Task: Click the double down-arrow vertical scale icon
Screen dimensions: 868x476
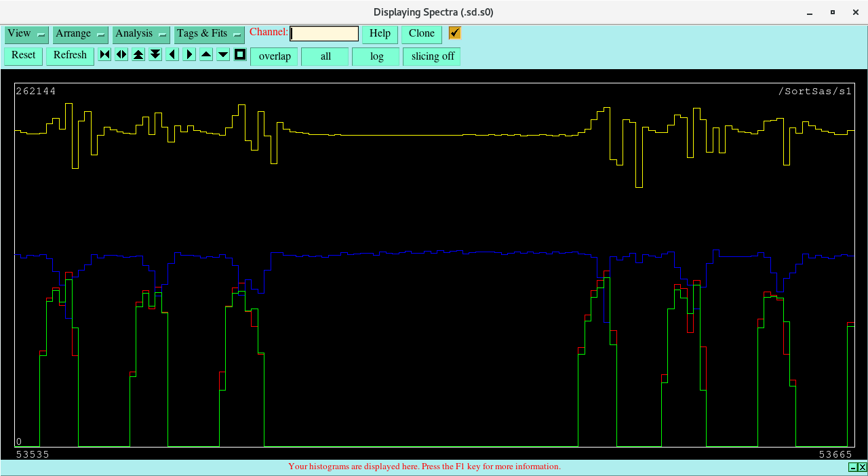Action: click(155, 55)
